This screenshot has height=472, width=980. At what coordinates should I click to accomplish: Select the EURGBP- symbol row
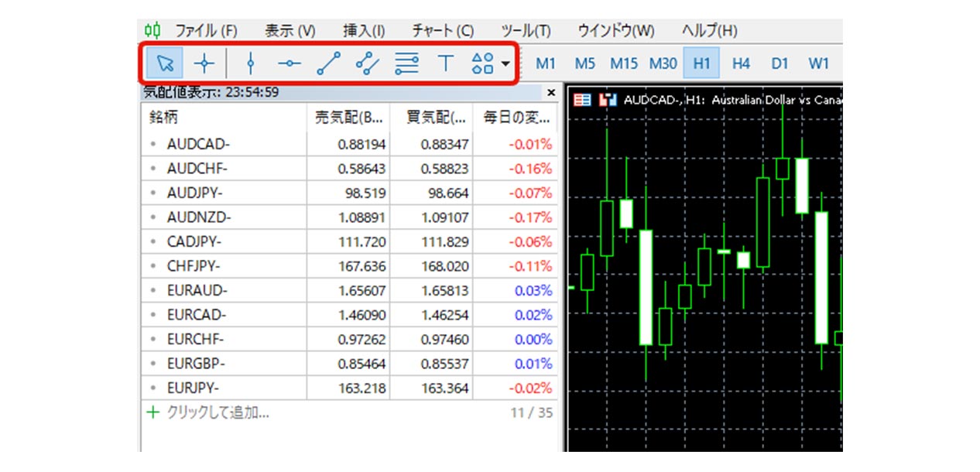349,364
